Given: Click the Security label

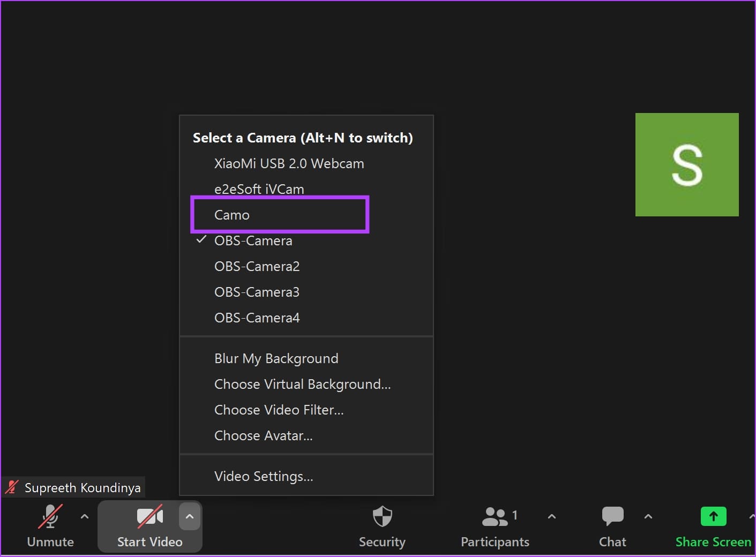Looking at the screenshot, I should 382,542.
